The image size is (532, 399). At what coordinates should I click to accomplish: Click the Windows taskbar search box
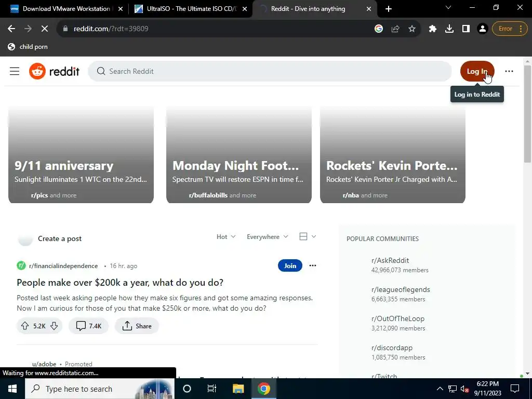pyautogui.click(x=100, y=389)
